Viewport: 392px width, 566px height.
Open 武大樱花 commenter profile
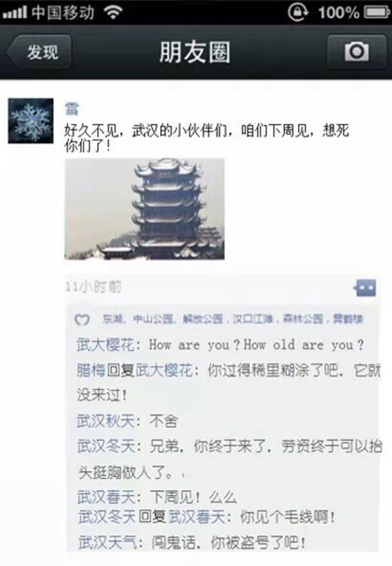pyautogui.click(x=105, y=345)
